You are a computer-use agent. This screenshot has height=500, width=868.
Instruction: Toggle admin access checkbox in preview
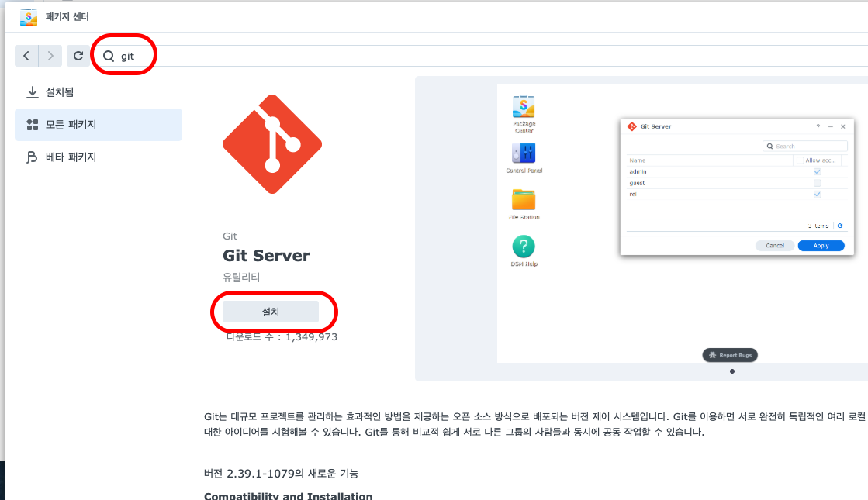pyautogui.click(x=817, y=171)
